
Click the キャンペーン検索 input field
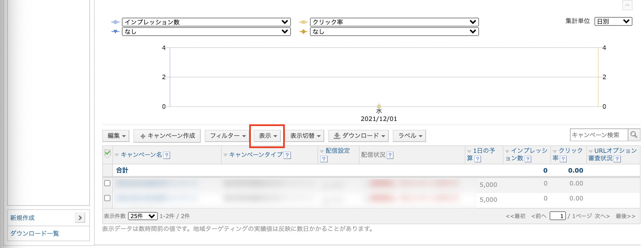click(599, 135)
